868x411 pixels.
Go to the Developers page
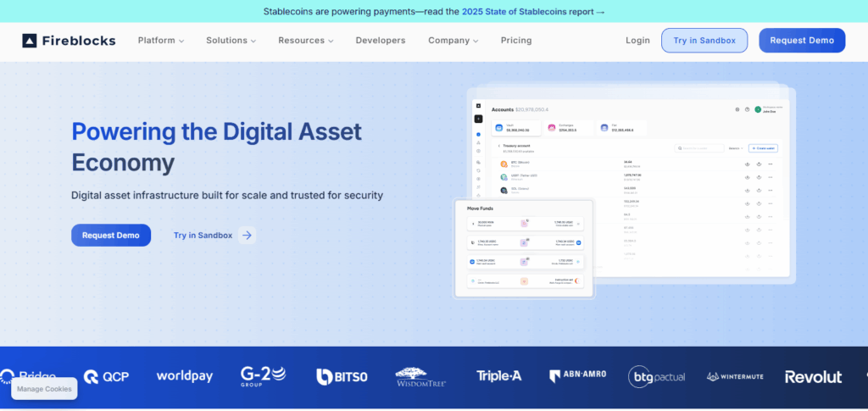[381, 41]
